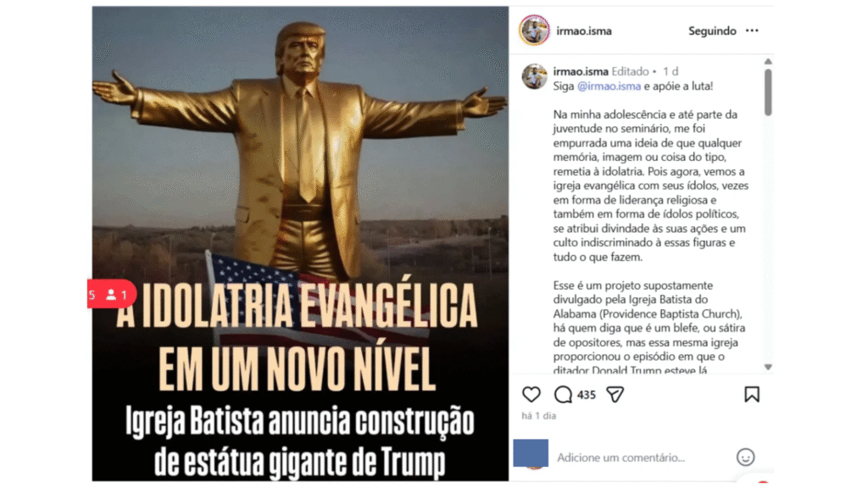Open irmao.isma header profile picture
The width and height of the screenshot is (868, 488).
click(x=534, y=30)
